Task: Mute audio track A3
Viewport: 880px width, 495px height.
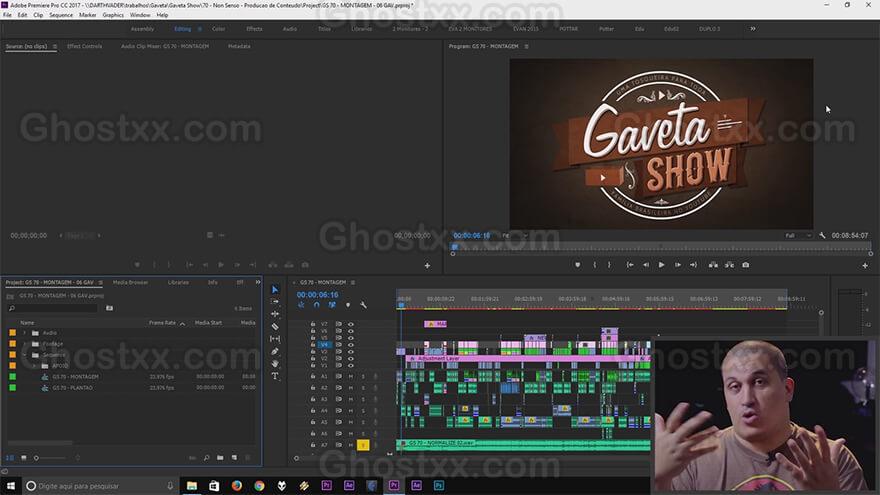Action: [351, 400]
